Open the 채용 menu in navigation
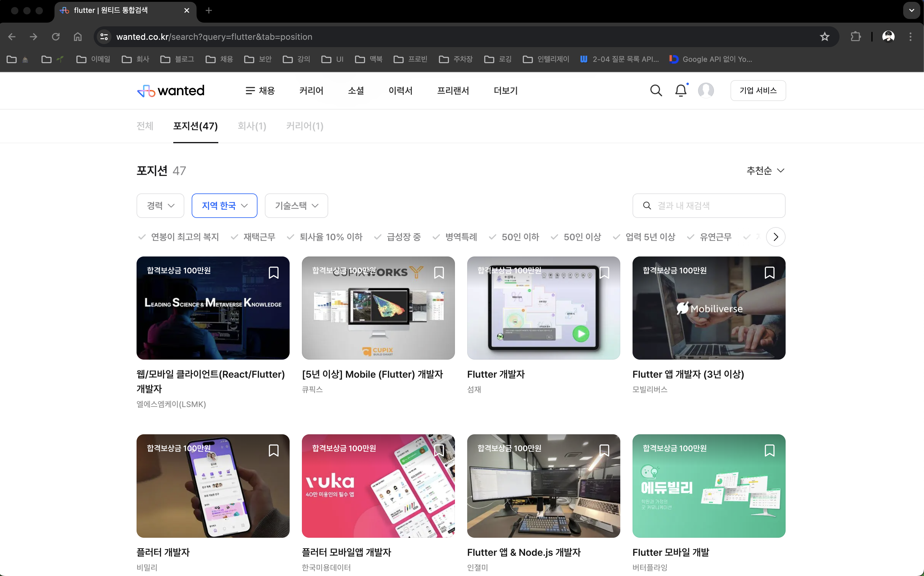Screen dimensions: 924x576 click(260, 91)
